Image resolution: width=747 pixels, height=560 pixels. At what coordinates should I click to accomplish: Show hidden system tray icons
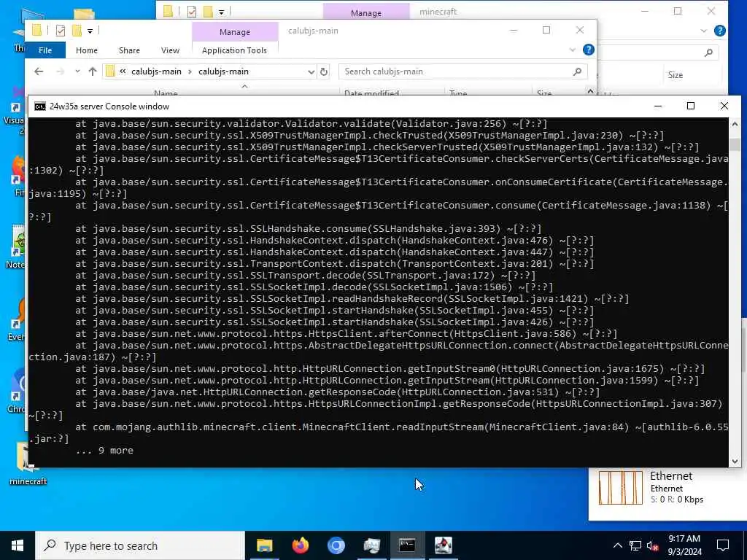617,545
